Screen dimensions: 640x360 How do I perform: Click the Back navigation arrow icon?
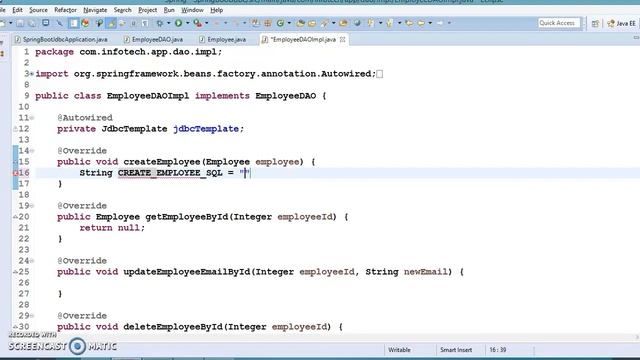(x=421, y=23)
